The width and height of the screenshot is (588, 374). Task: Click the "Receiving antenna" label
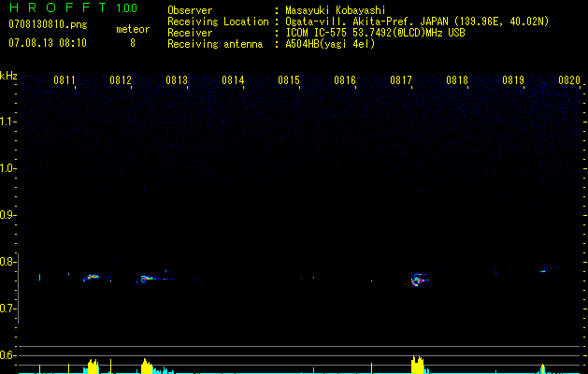coord(215,44)
